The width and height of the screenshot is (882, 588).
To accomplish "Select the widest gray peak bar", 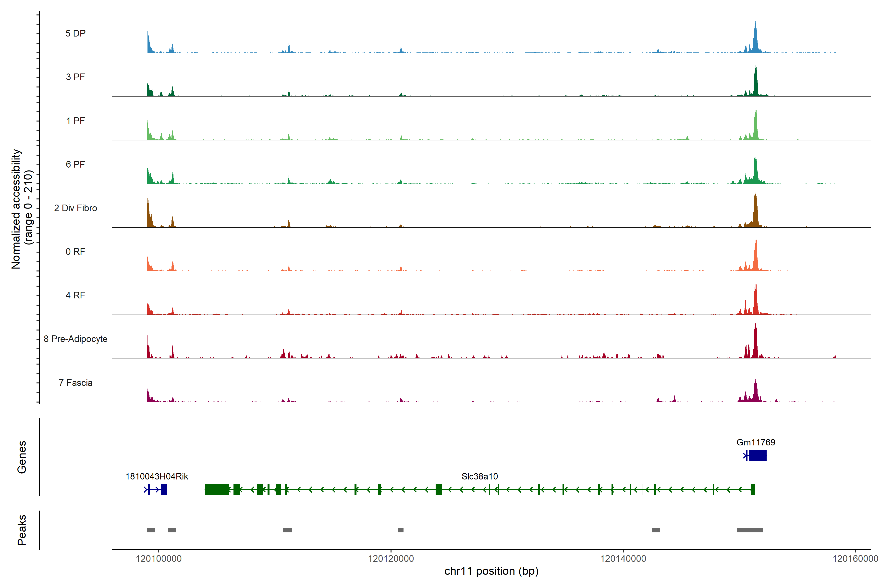I will (750, 530).
